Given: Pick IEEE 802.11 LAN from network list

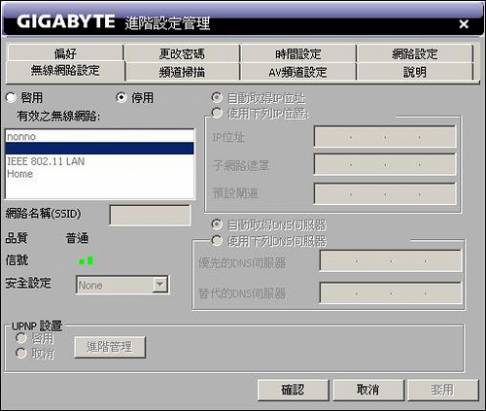Looking at the screenshot, I should [x=99, y=161].
